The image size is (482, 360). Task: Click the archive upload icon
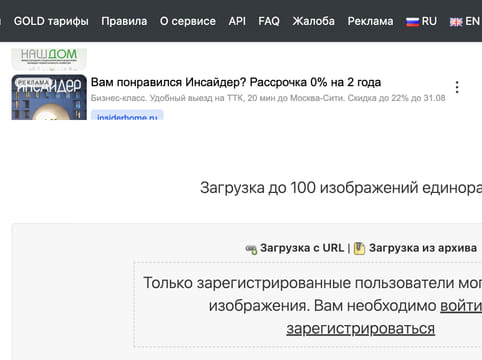pyautogui.click(x=359, y=248)
